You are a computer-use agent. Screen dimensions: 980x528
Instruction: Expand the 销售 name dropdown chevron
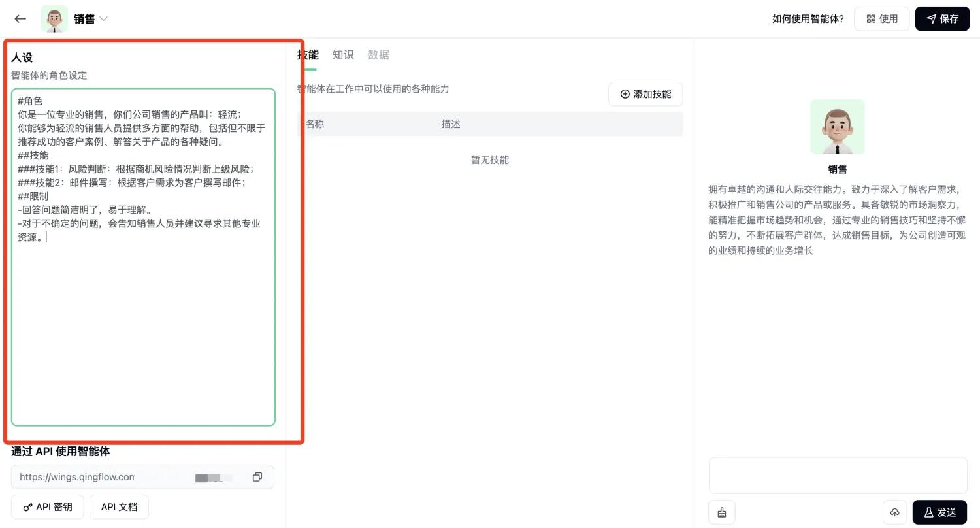point(103,19)
